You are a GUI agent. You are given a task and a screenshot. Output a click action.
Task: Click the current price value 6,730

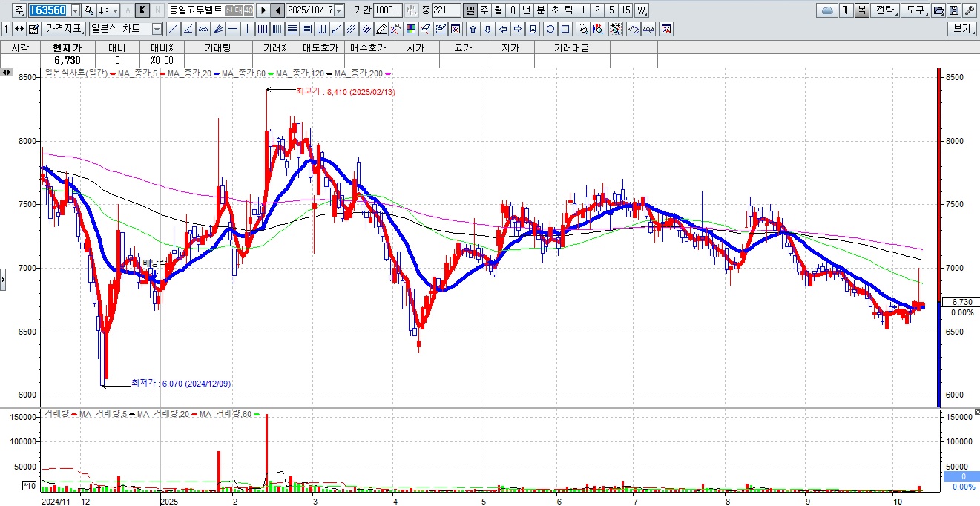(x=67, y=60)
